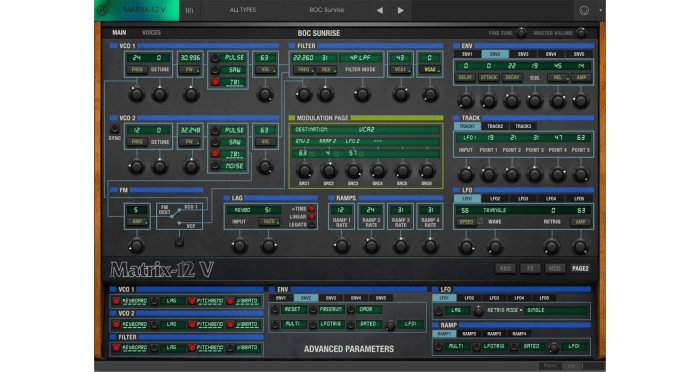Open the FX page
Image resolution: width=700 pixels, height=372 pixels.
pos(530,268)
